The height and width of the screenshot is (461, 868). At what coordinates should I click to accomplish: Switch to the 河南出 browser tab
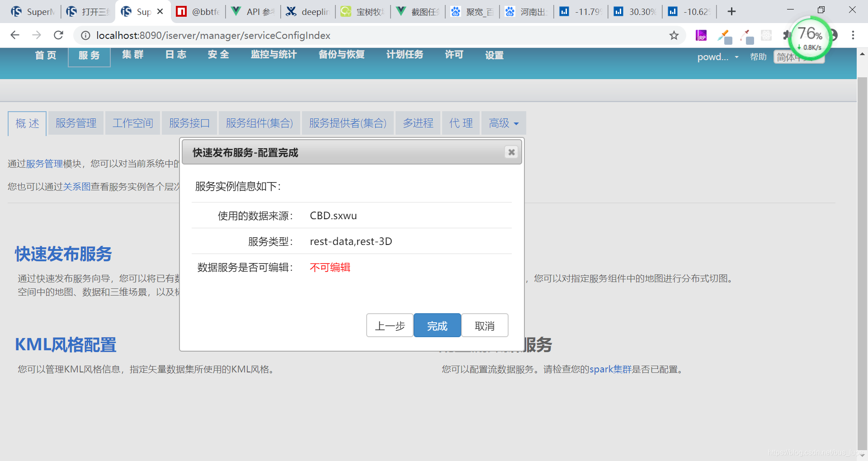coord(527,12)
